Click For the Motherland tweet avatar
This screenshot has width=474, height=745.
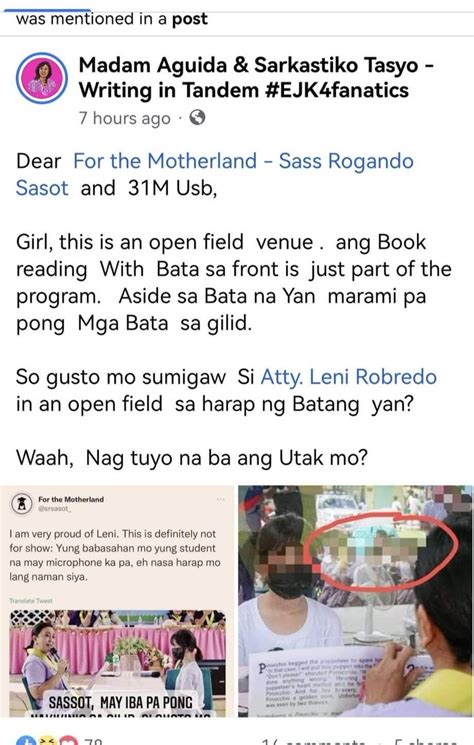(x=21, y=504)
